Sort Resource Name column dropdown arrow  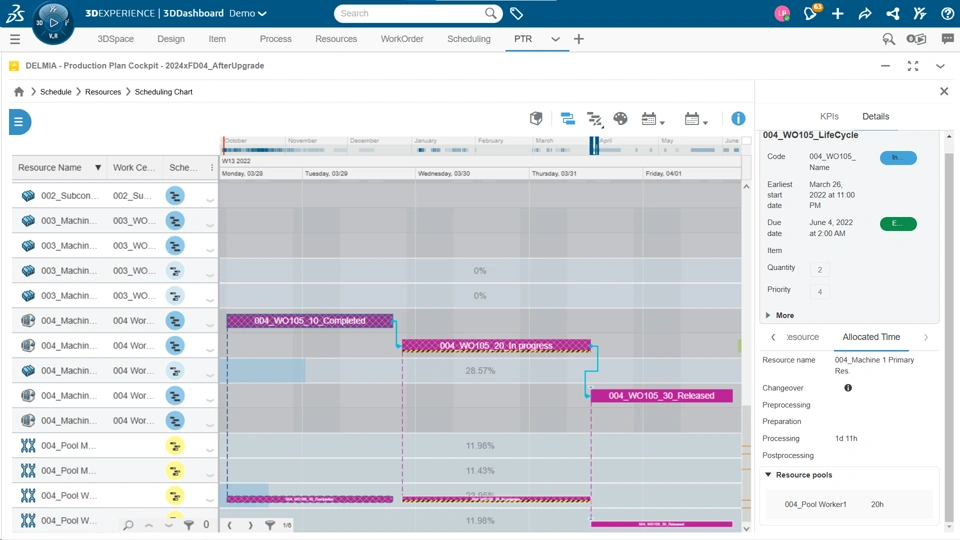tap(97, 167)
